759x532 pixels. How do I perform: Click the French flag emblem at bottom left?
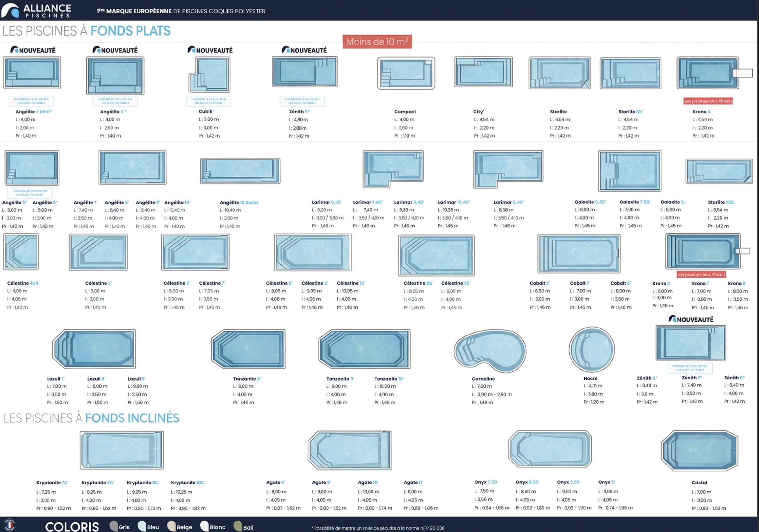(x=9, y=525)
